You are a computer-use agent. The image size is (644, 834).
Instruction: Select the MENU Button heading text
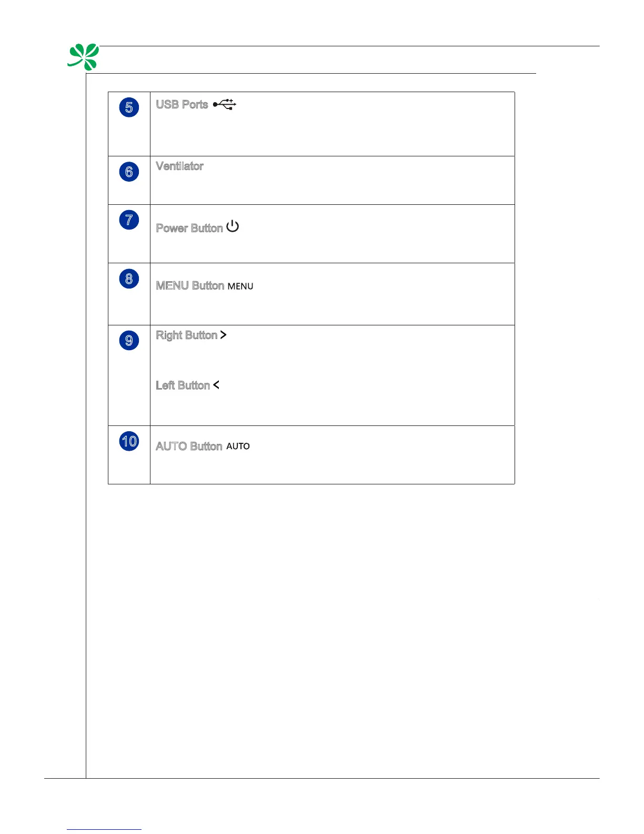190,285
